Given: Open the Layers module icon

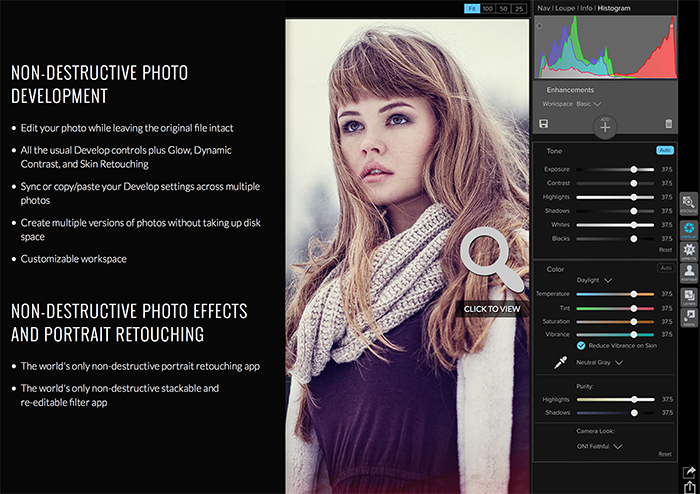Looking at the screenshot, I should [x=690, y=296].
